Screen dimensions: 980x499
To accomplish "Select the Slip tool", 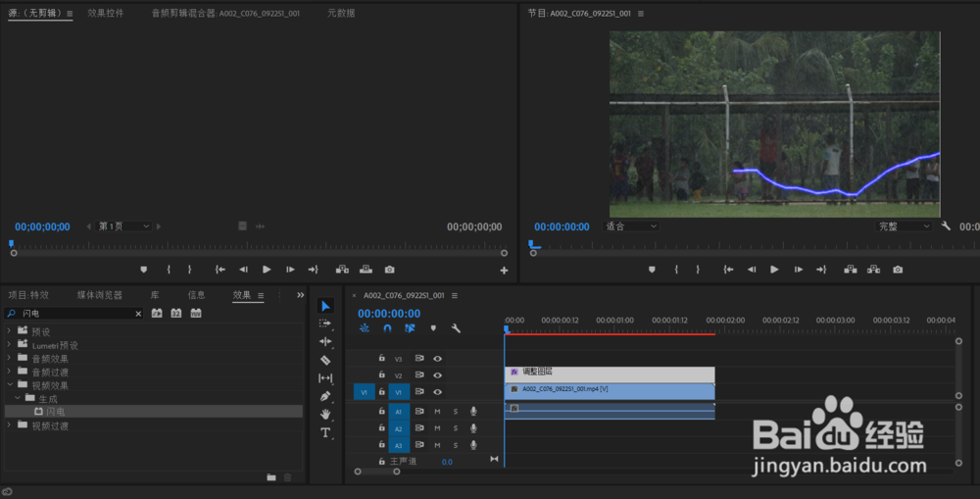I will pos(325,377).
